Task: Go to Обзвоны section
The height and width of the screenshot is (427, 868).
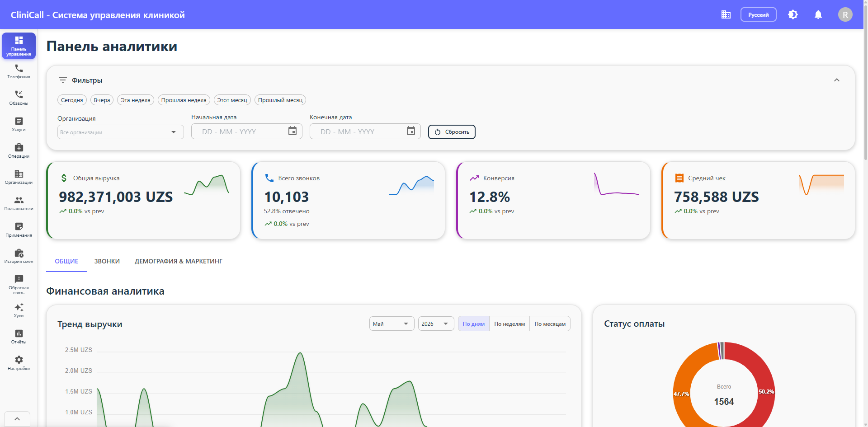Action: click(x=19, y=98)
